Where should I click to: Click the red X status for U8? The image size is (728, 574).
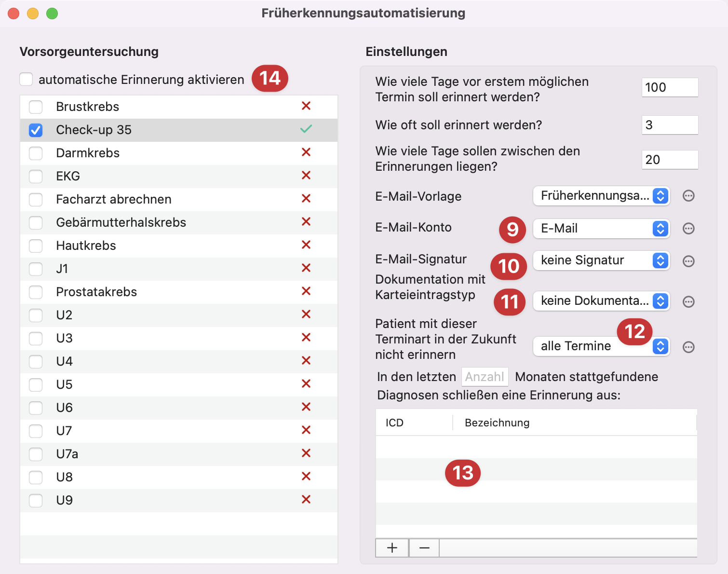[x=306, y=476]
